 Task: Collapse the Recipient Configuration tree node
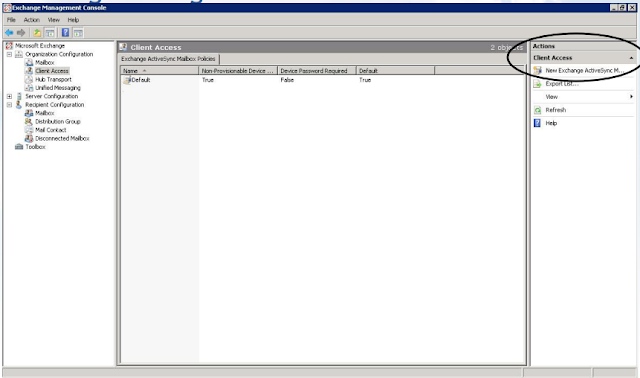9,105
